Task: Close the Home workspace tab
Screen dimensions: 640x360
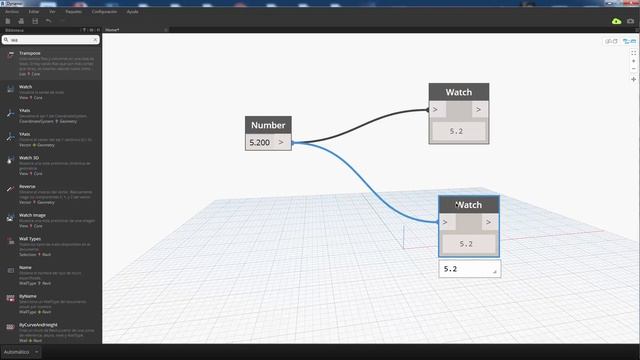Action: (x=166, y=30)
